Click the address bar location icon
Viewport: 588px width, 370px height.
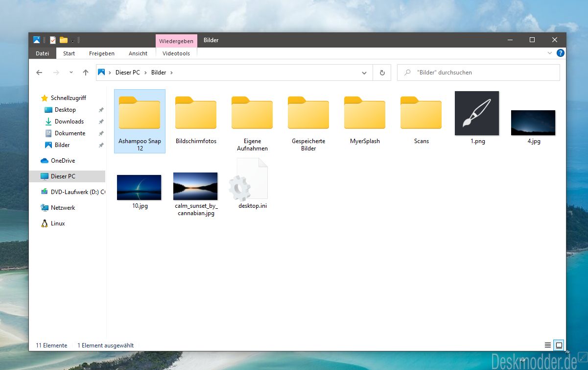[x=101, y=73]
